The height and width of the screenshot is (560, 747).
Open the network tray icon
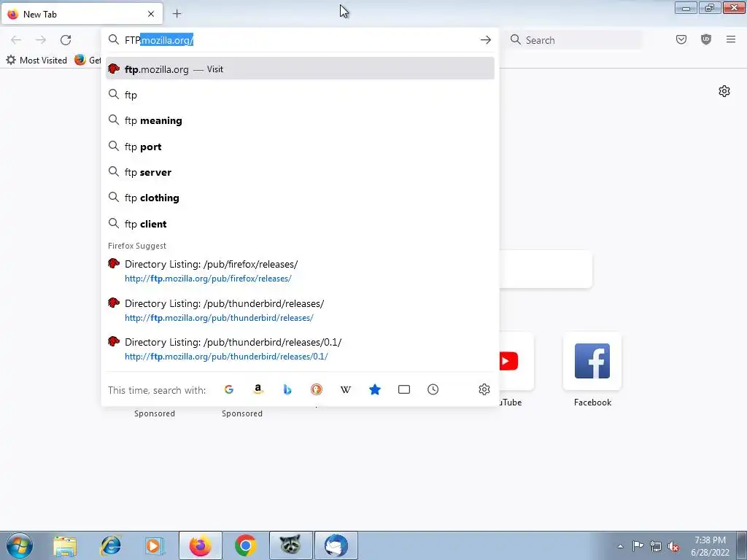tap(656, 546)
